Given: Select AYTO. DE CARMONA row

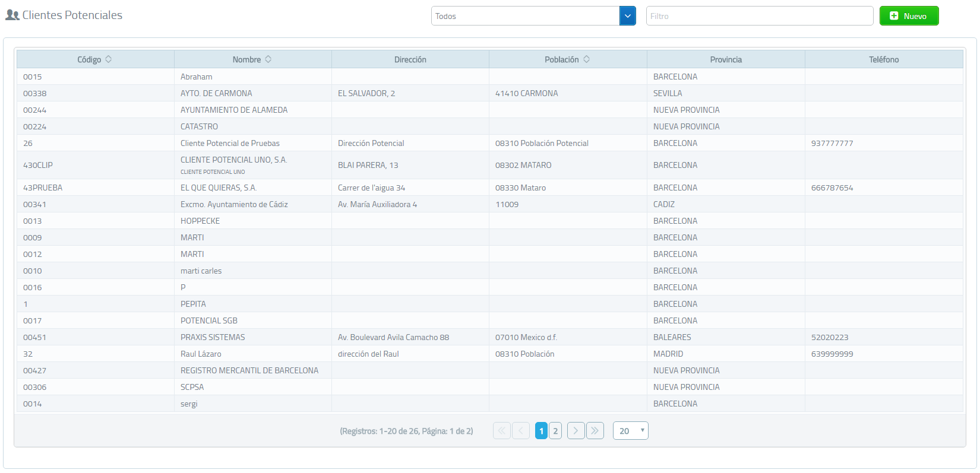Looking at the screenshot, I should (x=490, y=93).
